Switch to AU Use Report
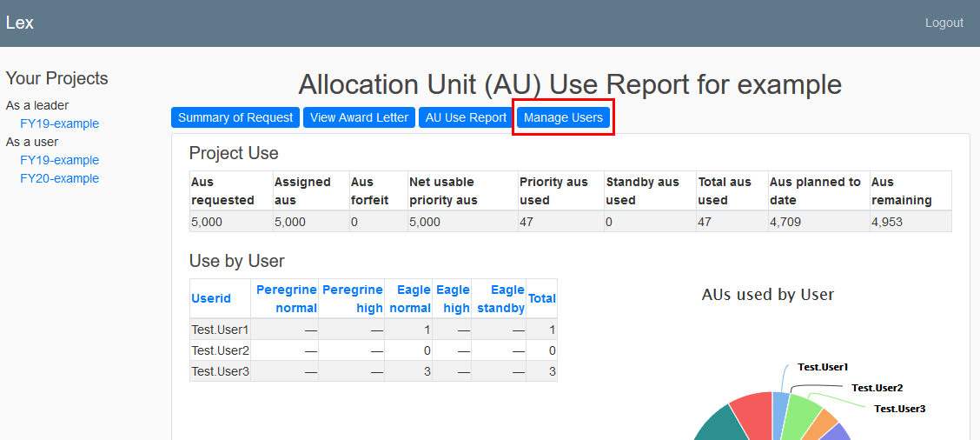980x440 pixels. pyautogui.click(x=466, y=117)
